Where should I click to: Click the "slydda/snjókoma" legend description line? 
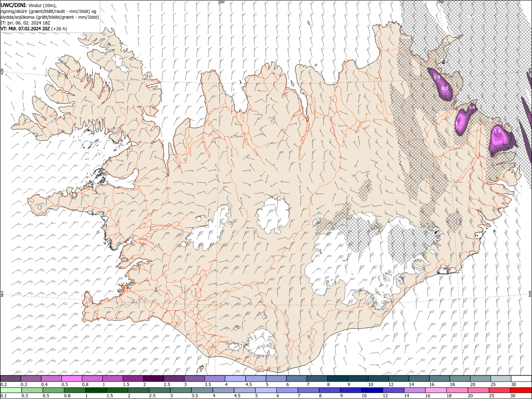tap(49, 17)
